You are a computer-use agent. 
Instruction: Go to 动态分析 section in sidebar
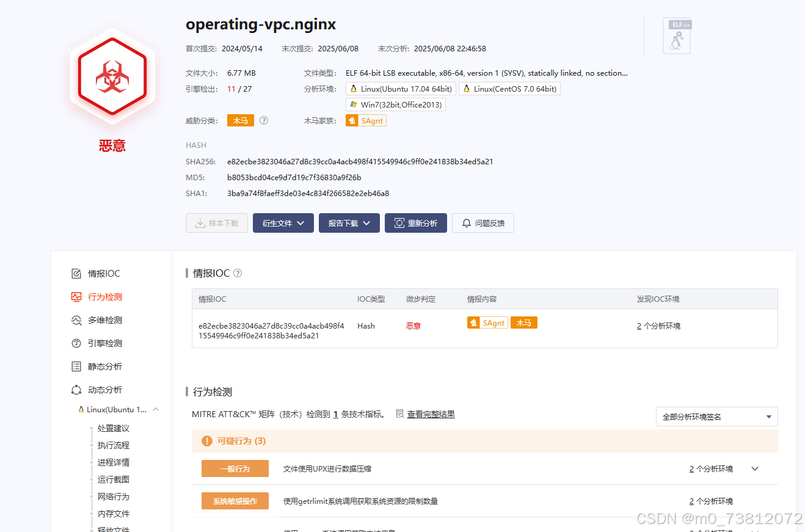pos(105,390)
